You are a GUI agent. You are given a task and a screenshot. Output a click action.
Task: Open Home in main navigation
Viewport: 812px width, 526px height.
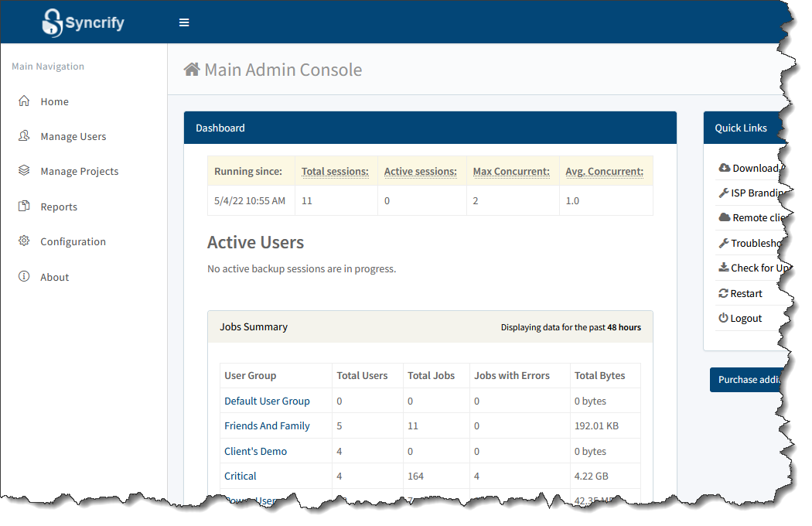[x=54, y=101]
